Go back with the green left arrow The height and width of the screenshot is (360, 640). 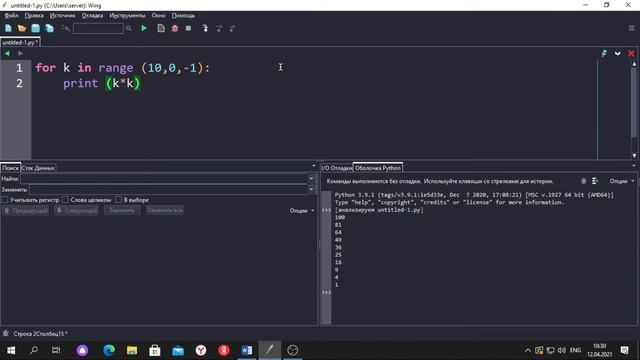click(7, 53)
